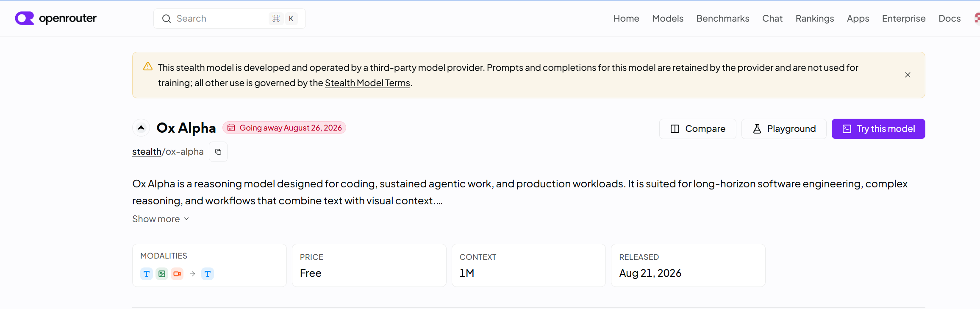
Task: Click the text input modality icon
Action: click(147, 274)
